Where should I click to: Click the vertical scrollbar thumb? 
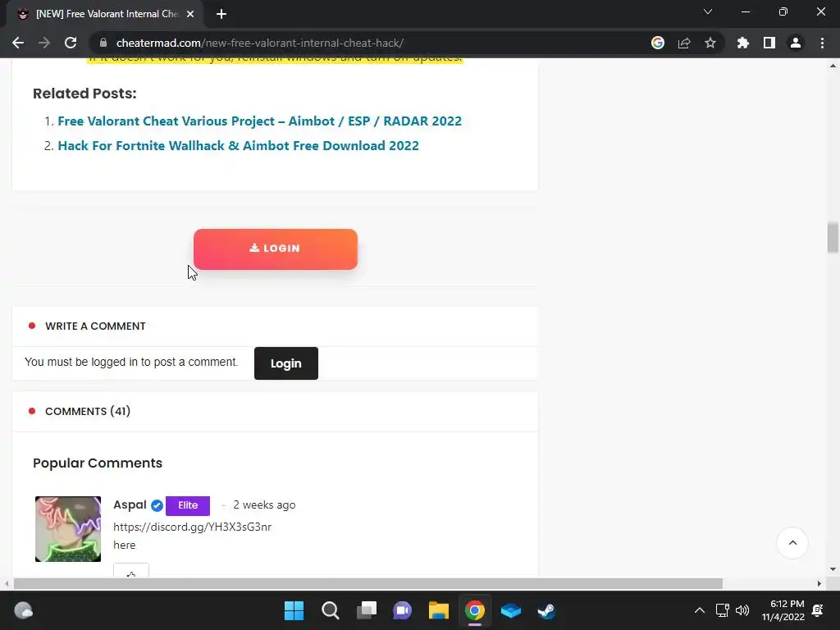point(833,237)
